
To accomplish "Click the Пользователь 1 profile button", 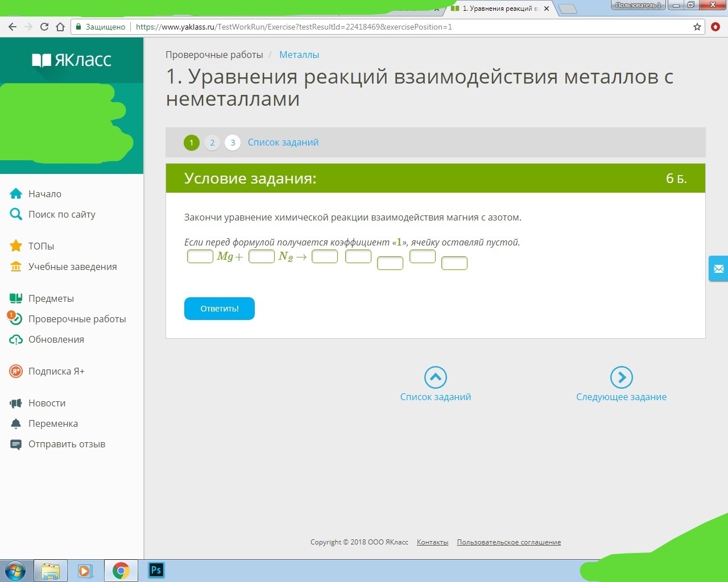I will pos(638,5).
